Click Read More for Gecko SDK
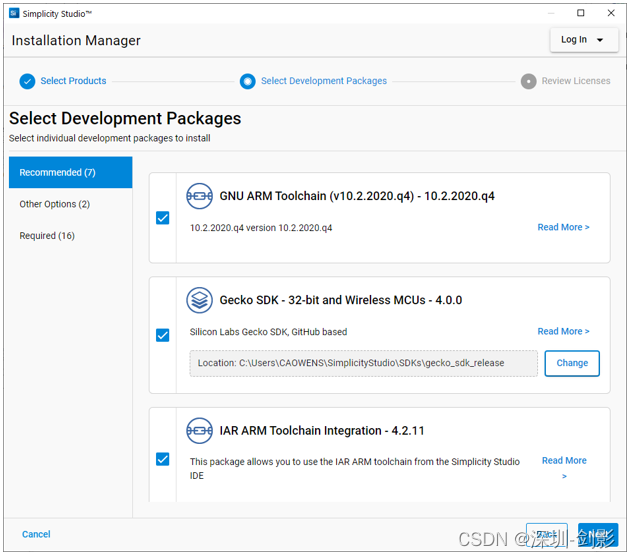Viewport: 631px width, 558px height. click(563, 331)
